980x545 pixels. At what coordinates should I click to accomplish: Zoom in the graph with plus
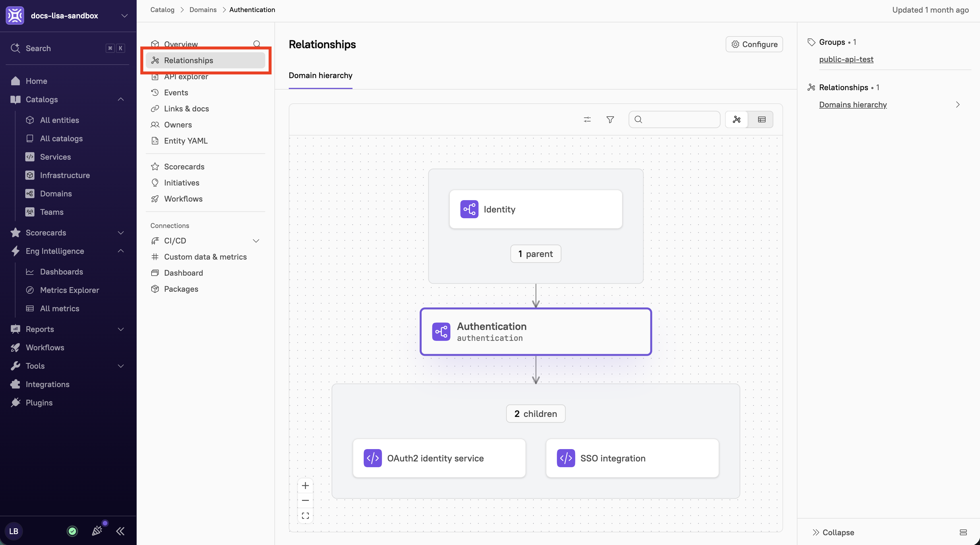(305, 486)
